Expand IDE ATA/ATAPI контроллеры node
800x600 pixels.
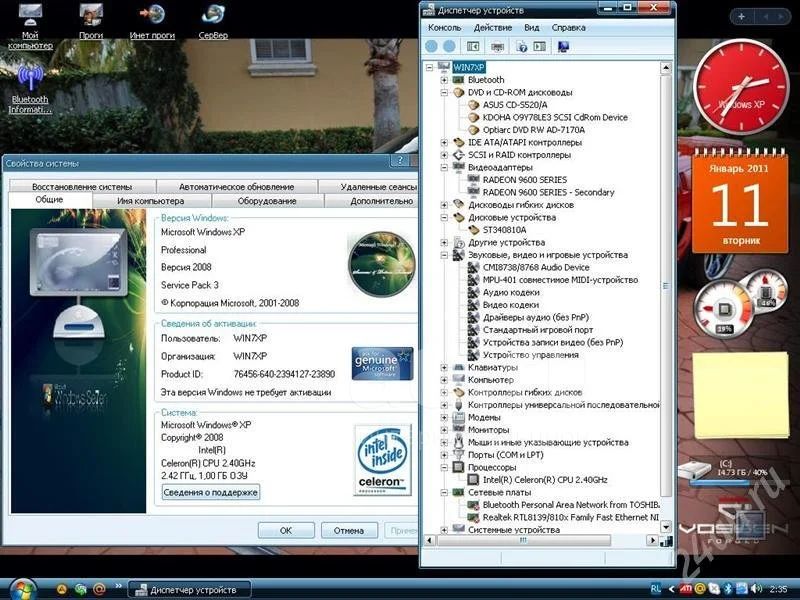coord(444,142)
